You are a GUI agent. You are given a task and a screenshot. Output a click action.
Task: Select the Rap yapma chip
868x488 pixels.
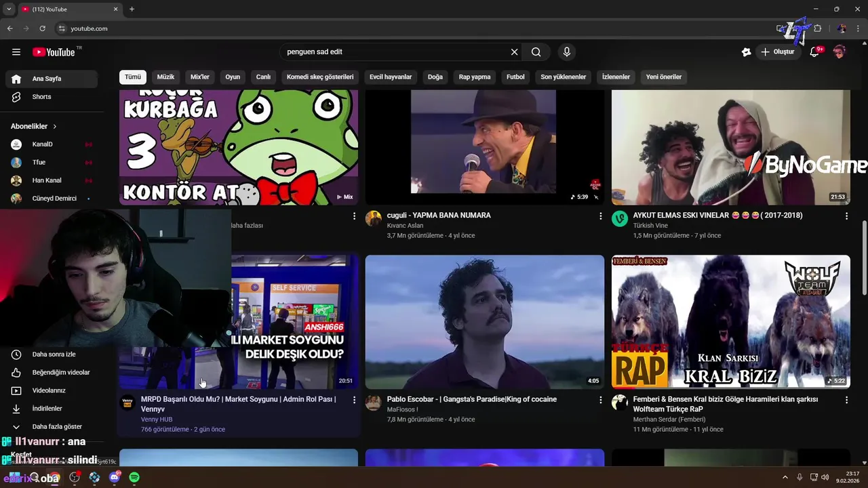pos(475,77)
